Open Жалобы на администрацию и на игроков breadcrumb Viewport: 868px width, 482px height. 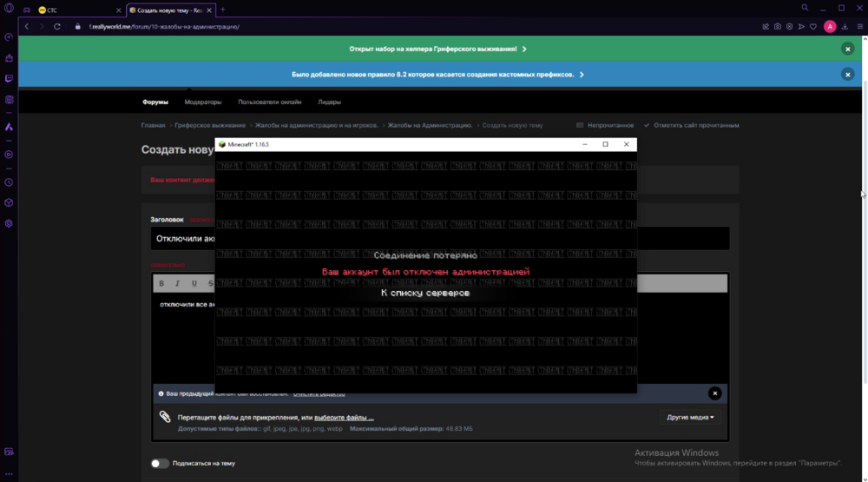pos(316,125)
